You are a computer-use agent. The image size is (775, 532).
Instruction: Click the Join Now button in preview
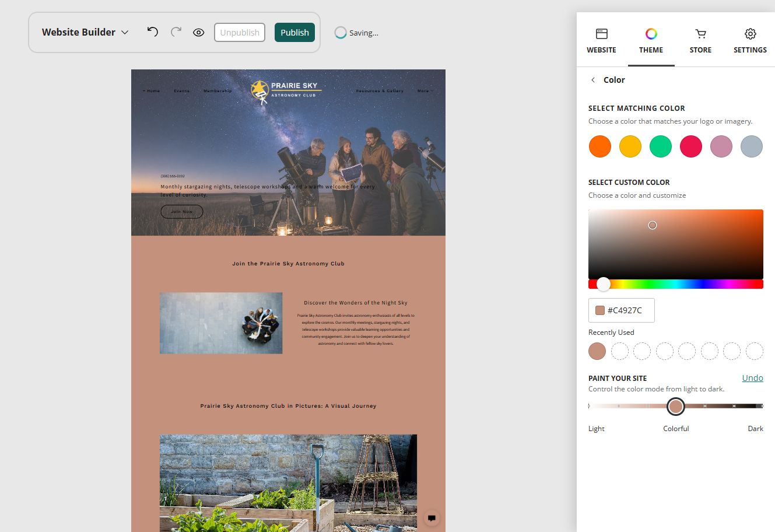coord(182,212)
